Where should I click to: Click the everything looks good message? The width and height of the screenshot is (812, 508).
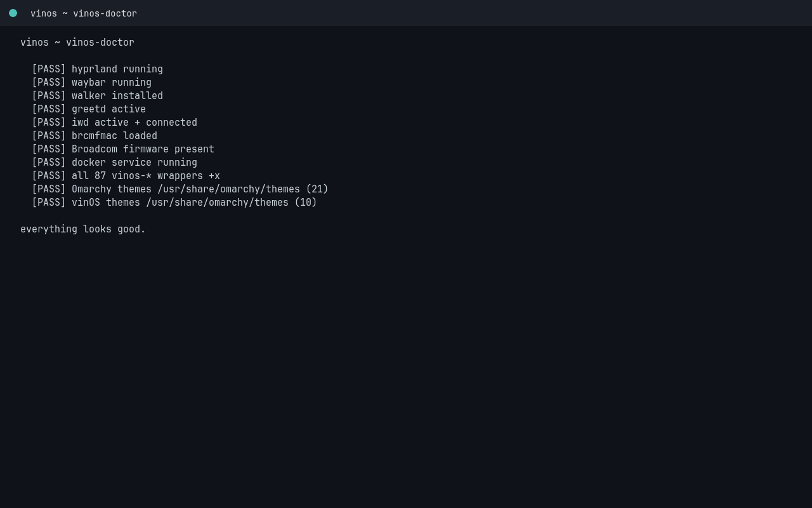click(83, 229)
